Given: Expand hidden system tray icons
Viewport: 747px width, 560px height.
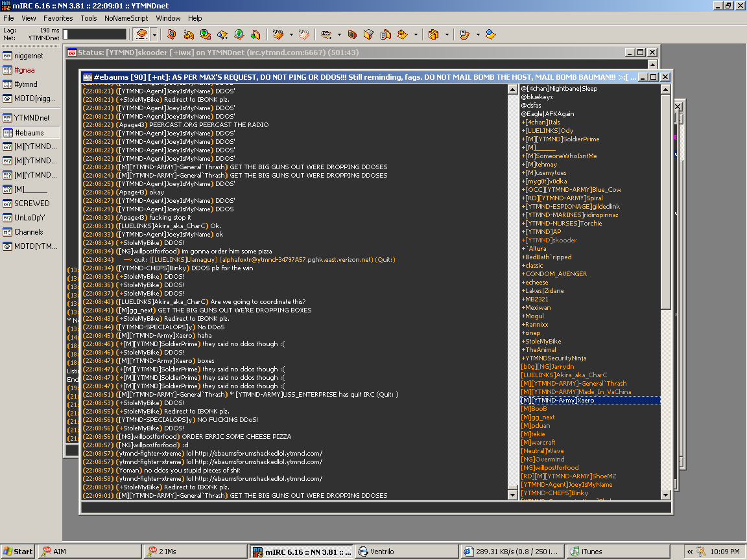Looking at the screenshot, I should coord(689,552).
